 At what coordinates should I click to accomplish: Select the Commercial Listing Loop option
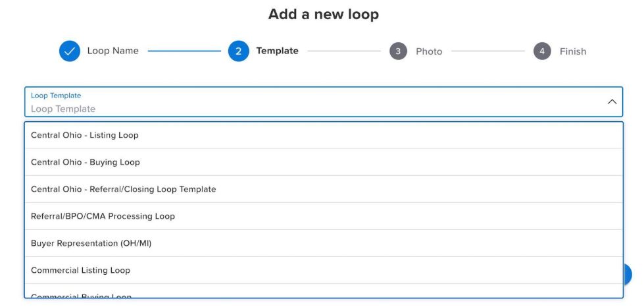pos(81,270)
